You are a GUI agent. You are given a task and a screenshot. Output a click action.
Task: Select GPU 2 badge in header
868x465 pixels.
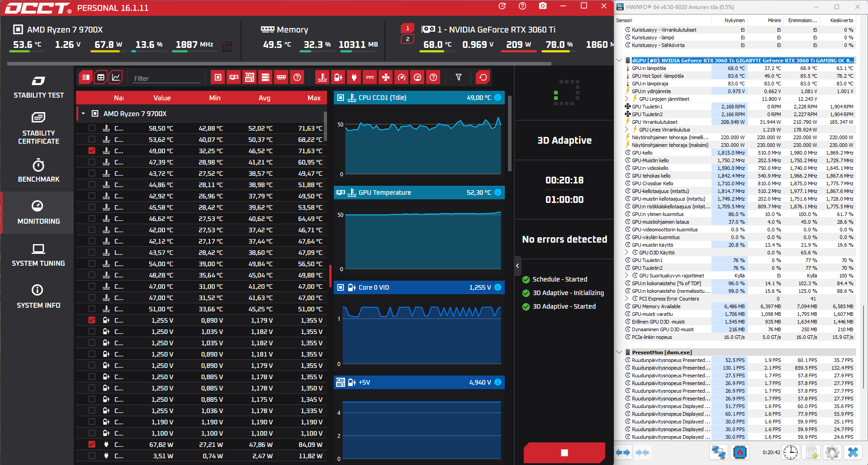coord(408,39)
